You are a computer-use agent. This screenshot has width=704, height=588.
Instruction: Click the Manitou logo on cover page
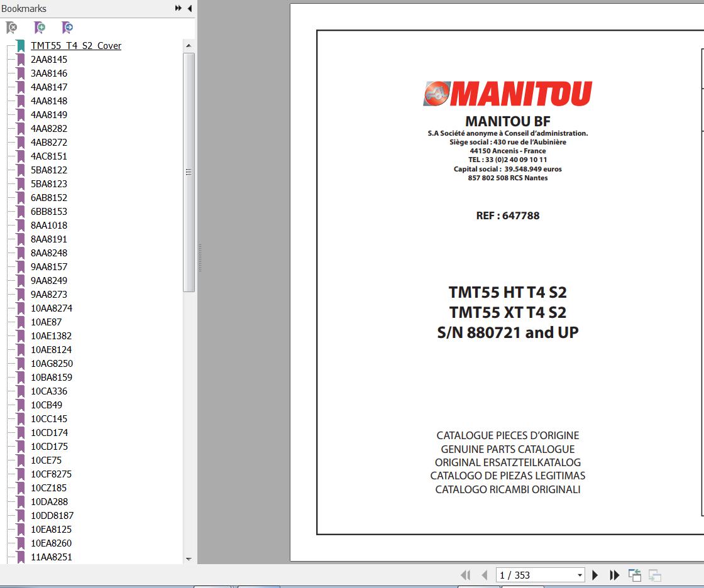coord(508,94)
